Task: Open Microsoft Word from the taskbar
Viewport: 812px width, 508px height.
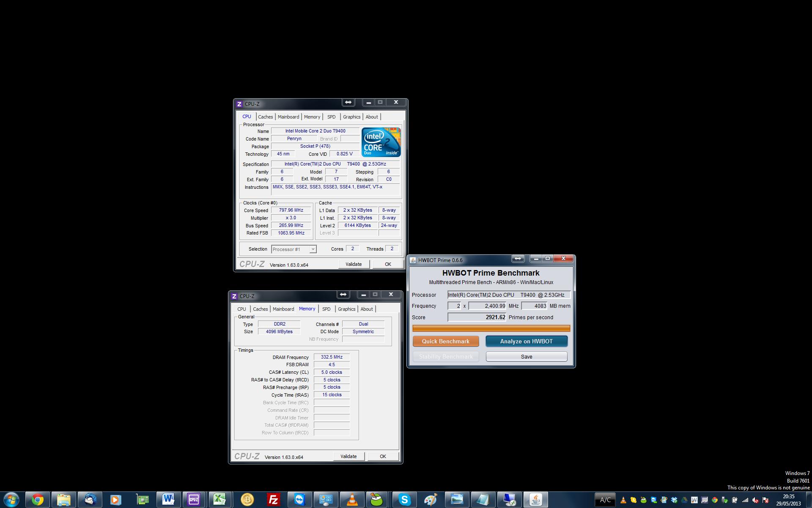Action: pos(168,500)
